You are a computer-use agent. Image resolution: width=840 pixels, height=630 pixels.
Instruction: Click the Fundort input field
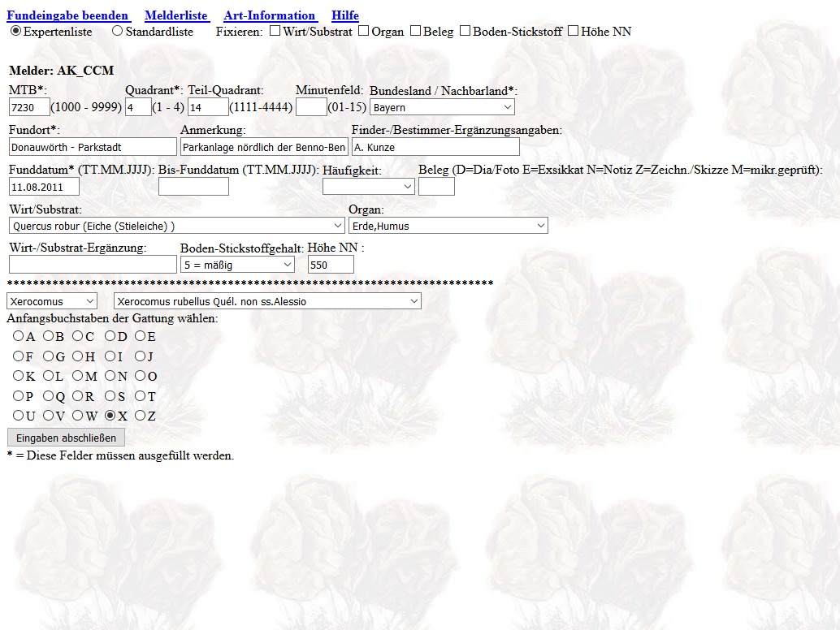coord(93,147)
